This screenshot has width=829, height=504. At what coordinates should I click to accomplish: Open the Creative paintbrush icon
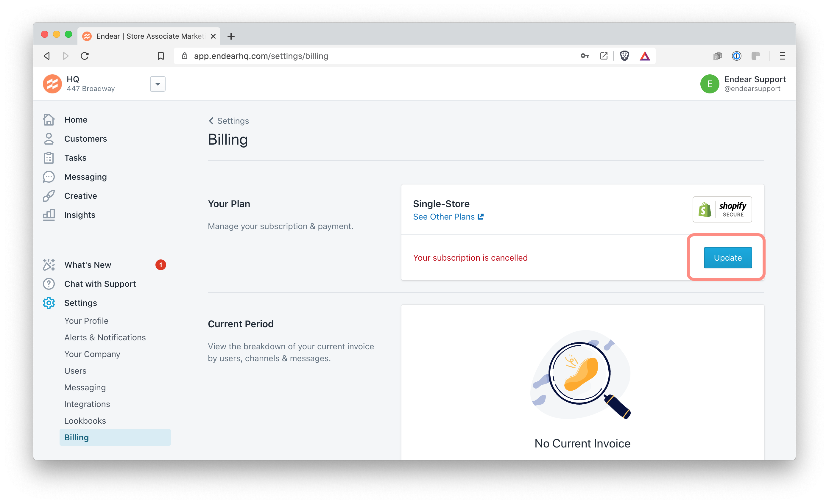click(x=49, y=196)
